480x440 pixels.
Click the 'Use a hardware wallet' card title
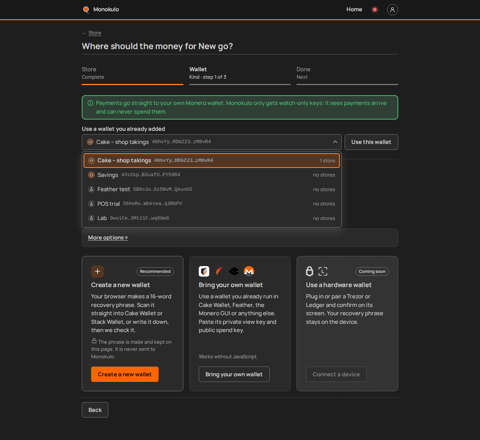pyautogui.click(x=338, y=285)
